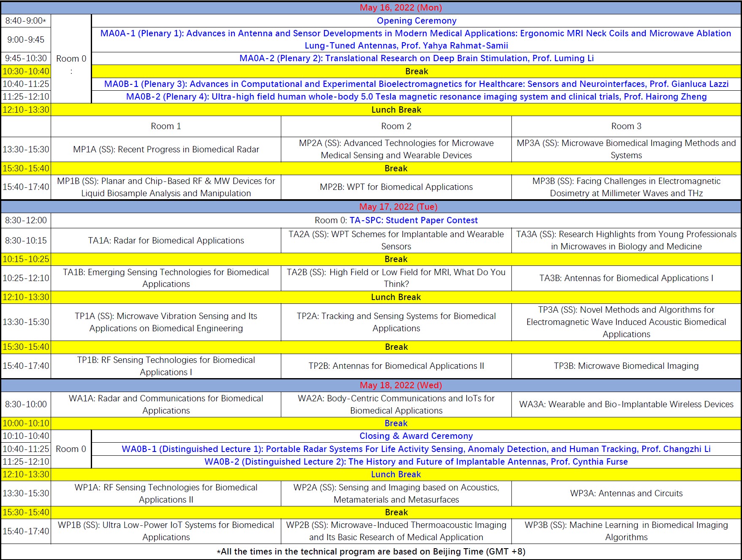Select WA1A Radar and Communications session

point(166,404)
